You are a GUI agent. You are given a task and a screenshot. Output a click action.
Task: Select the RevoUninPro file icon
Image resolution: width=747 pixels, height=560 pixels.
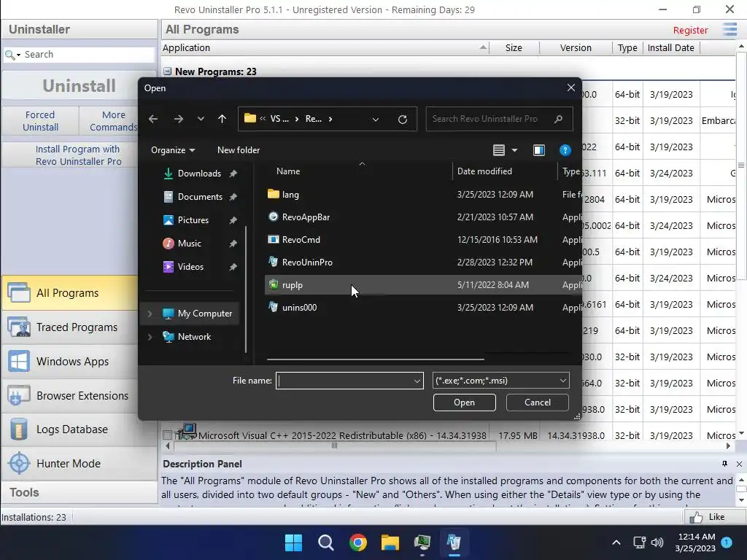[x=274, y=262]
